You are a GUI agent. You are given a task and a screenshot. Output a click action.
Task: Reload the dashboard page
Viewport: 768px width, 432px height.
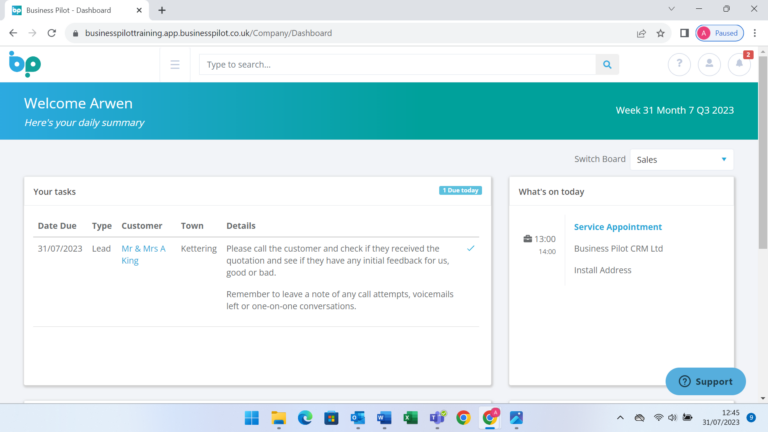(x=51, y=33)
